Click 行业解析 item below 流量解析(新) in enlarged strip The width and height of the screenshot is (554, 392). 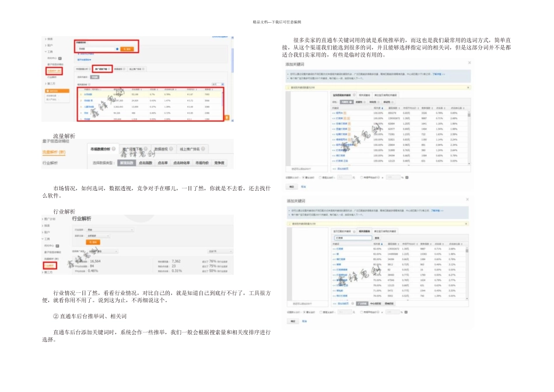(x=50, y=163)
